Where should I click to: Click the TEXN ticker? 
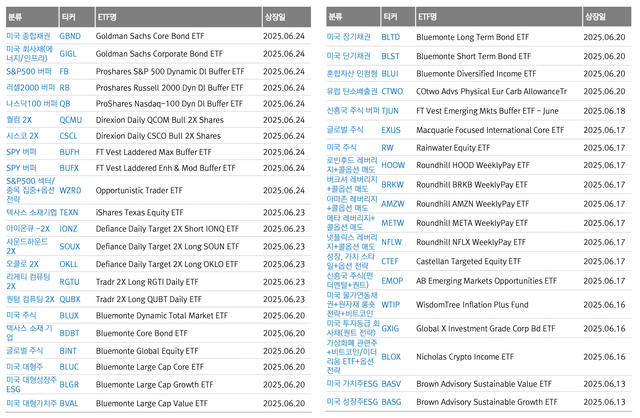click(x=69, y=213)
